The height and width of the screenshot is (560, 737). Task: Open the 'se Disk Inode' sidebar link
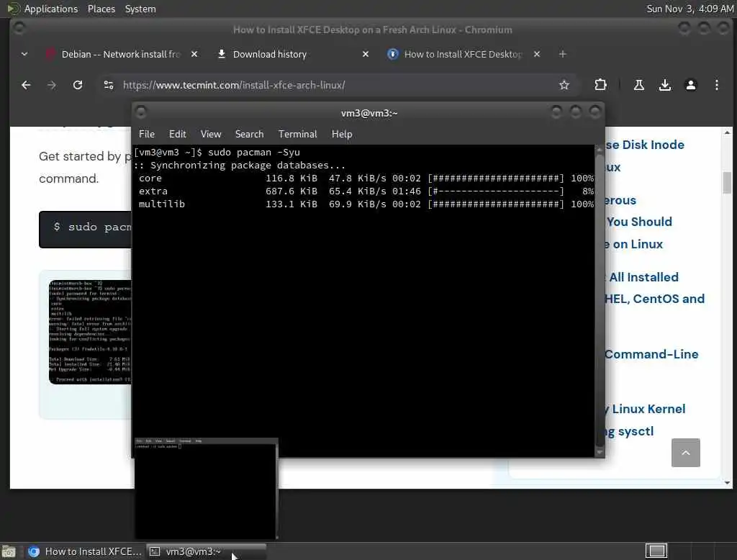pos(644,145)
